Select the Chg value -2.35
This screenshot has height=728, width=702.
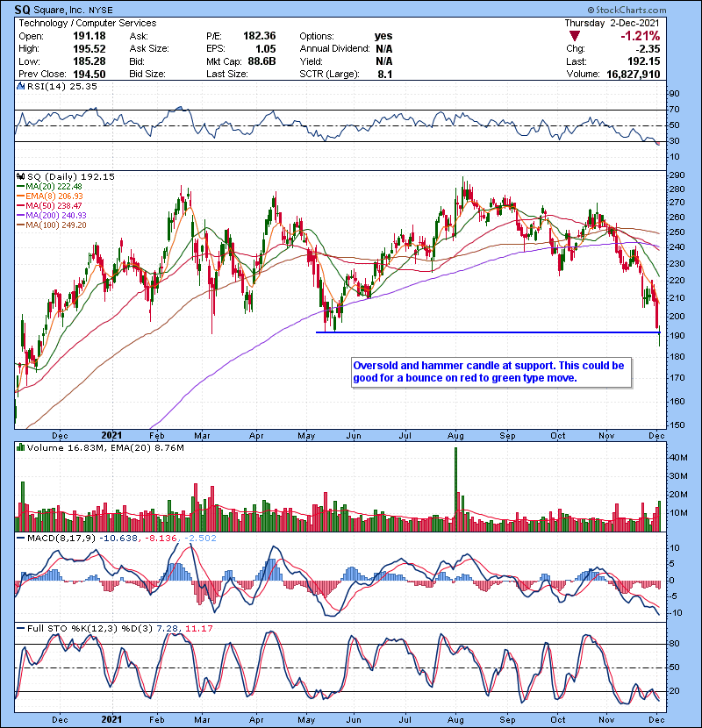(x=648, y=49)
